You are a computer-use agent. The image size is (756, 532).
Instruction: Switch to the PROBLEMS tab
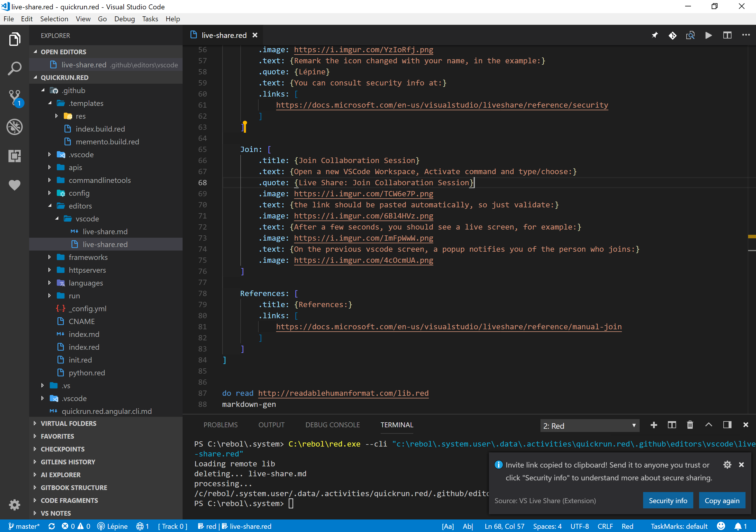[220, 425]
